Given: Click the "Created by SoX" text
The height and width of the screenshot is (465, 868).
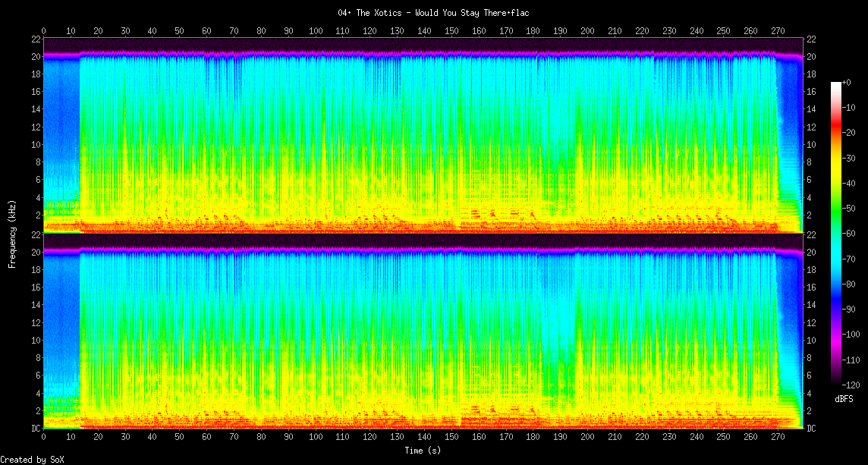Looking at the screenshot, I should click(33, 460).
